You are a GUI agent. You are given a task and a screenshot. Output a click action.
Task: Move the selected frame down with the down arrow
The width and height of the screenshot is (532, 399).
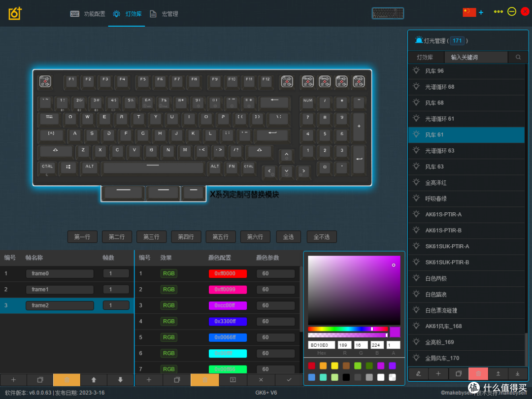pos(121,380)
